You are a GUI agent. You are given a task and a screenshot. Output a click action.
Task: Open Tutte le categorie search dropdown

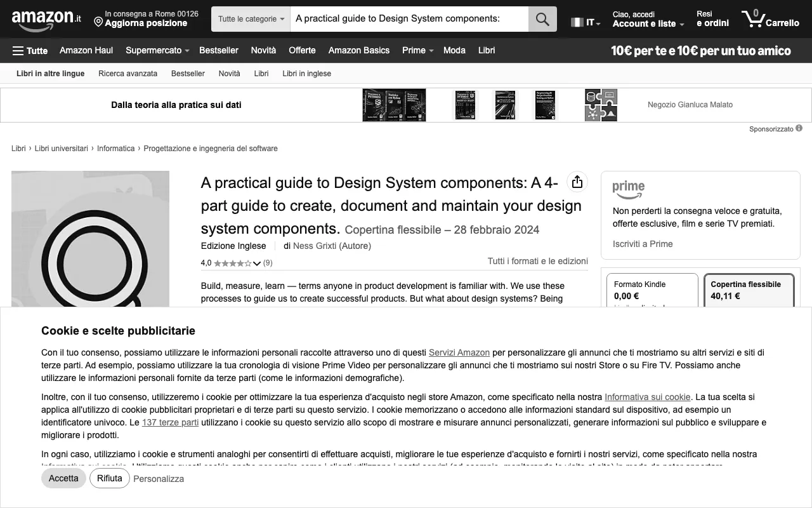[251, 19]
